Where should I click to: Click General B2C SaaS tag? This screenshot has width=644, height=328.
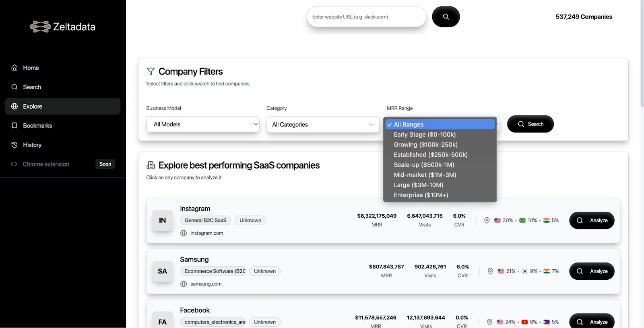[206, 220]
